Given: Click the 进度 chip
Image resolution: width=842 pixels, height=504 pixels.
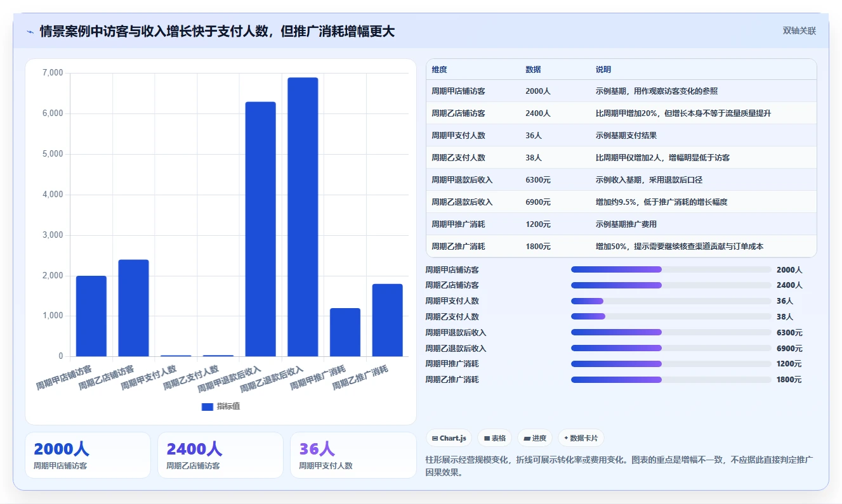Looking at the screenshot, I should click(535, 438).
